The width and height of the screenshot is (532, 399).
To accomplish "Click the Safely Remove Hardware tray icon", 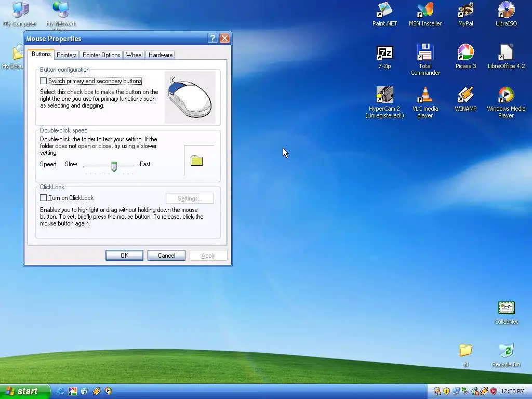I will (465, 391).
